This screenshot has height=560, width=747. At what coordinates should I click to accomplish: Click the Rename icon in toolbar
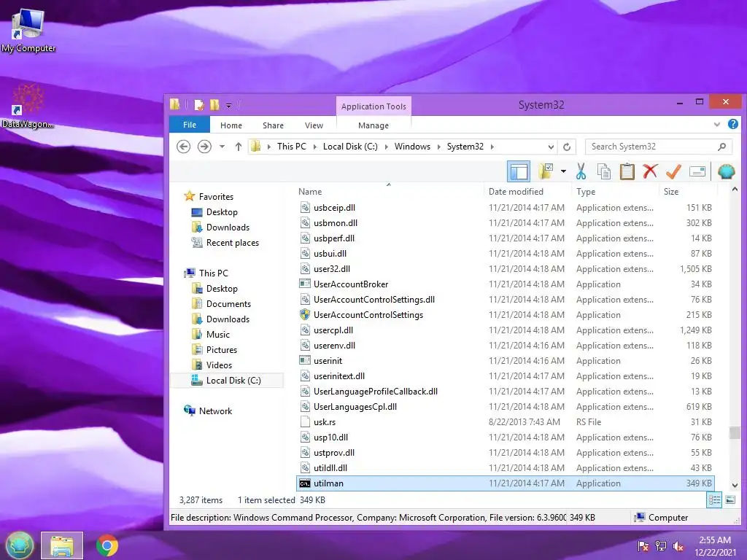click(x=697, y=171)
